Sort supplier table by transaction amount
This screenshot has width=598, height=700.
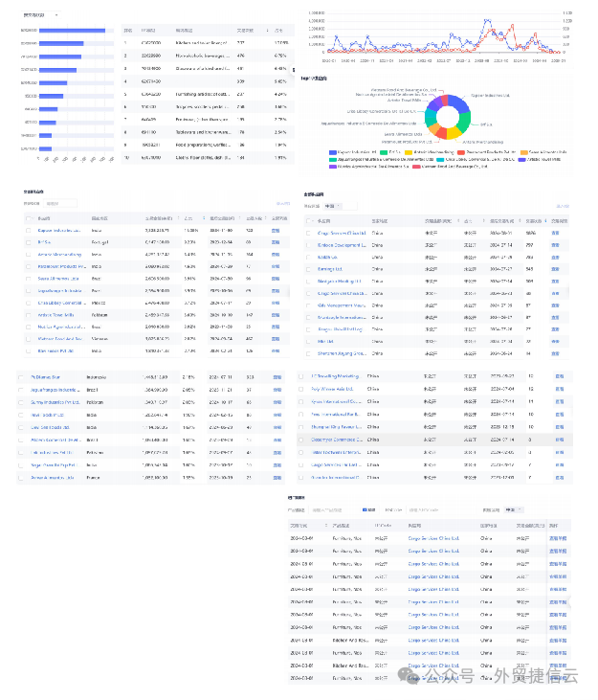coord(458,221)
